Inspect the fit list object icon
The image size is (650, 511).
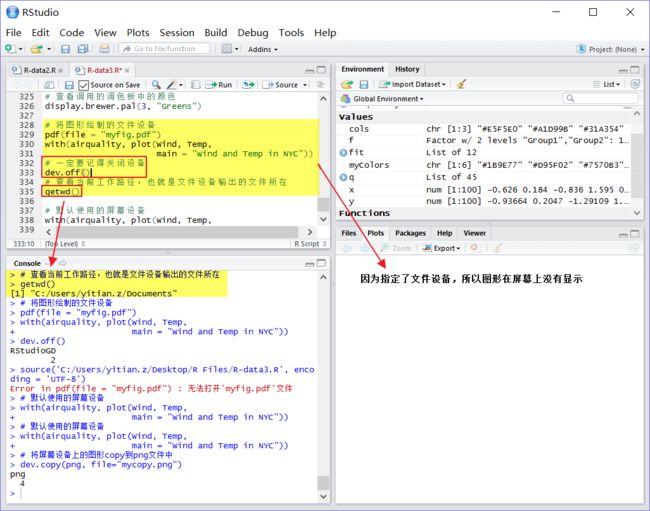pos(343,153)
